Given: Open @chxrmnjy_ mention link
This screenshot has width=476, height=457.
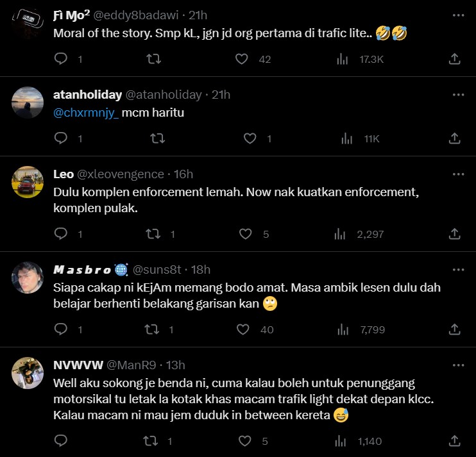Looking at the screenshot, I should point(87,112).
